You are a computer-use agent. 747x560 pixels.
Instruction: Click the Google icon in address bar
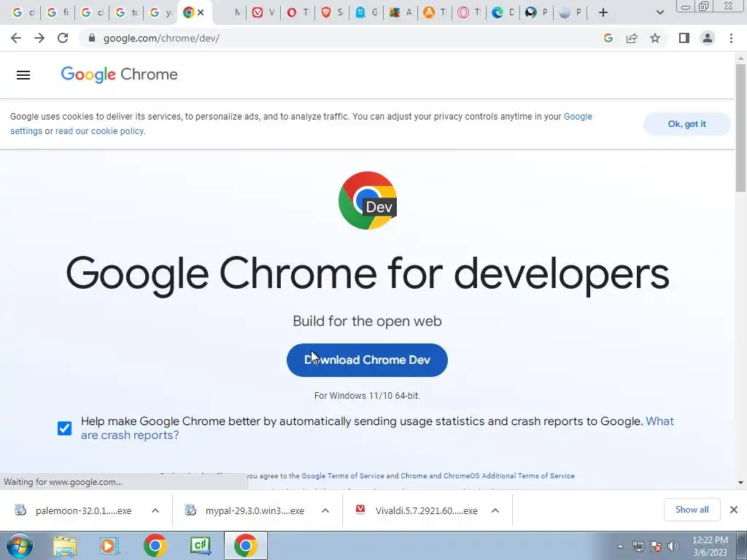pyautogui.click(x=608, y=38)
